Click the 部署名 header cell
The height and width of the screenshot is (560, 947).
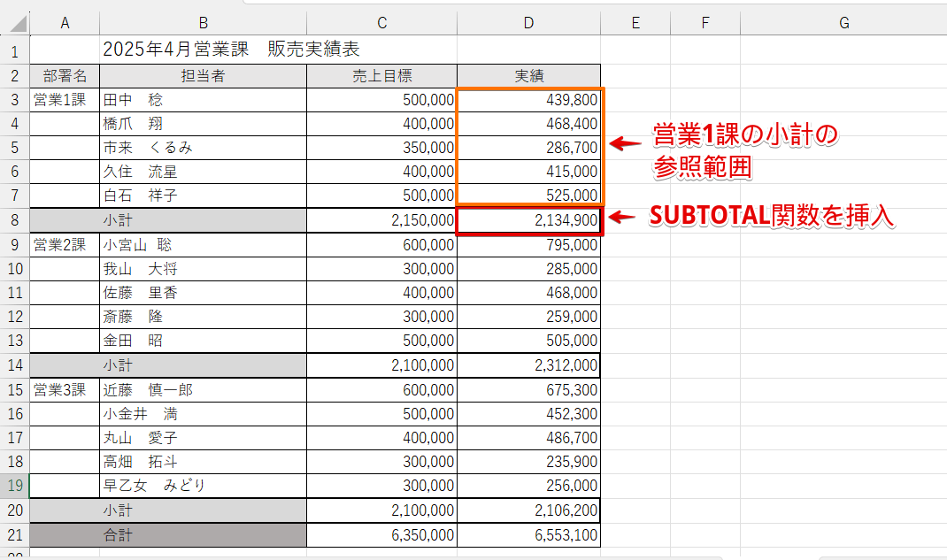pos(65,76)
